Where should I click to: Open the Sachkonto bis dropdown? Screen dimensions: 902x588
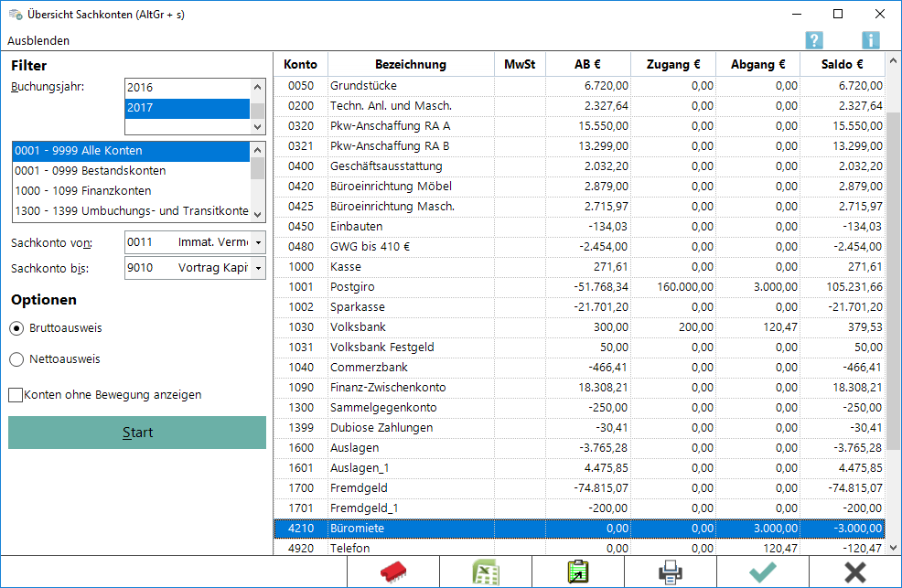click(258, 268)
